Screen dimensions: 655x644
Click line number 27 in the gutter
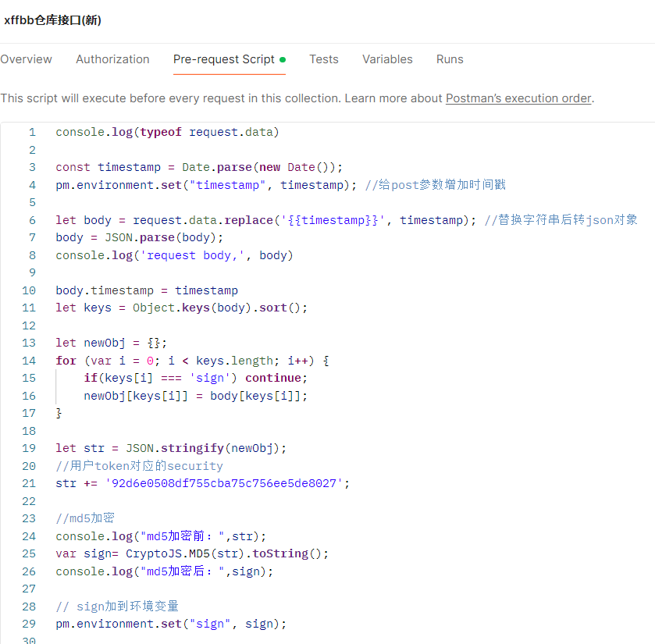(29, 589)
